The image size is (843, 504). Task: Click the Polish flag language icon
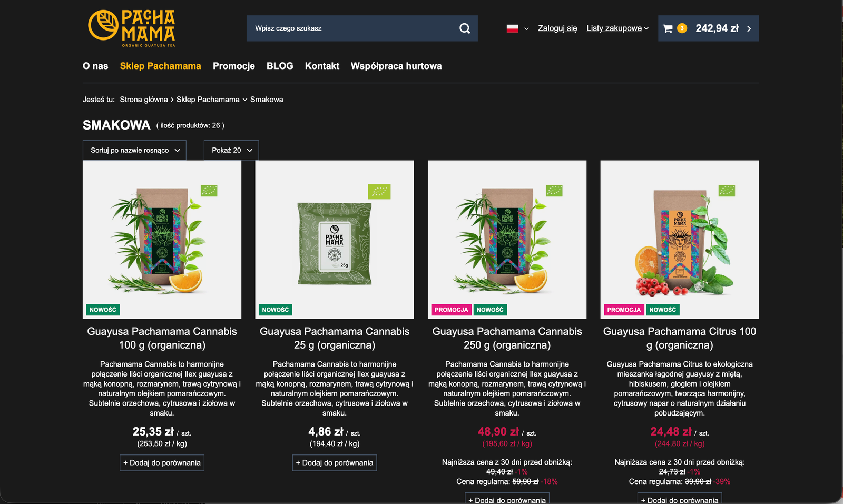pyautogui.click(x=513, y=28)
